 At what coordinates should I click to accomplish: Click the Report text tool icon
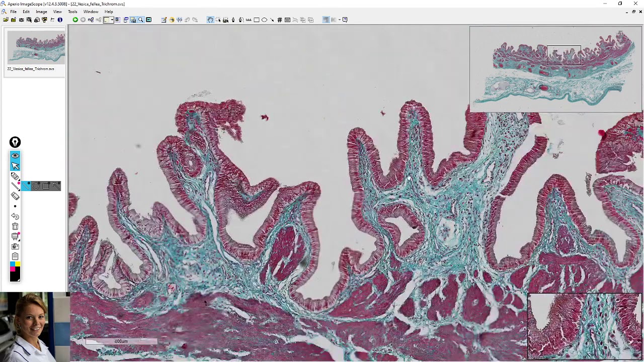[287, 20]
